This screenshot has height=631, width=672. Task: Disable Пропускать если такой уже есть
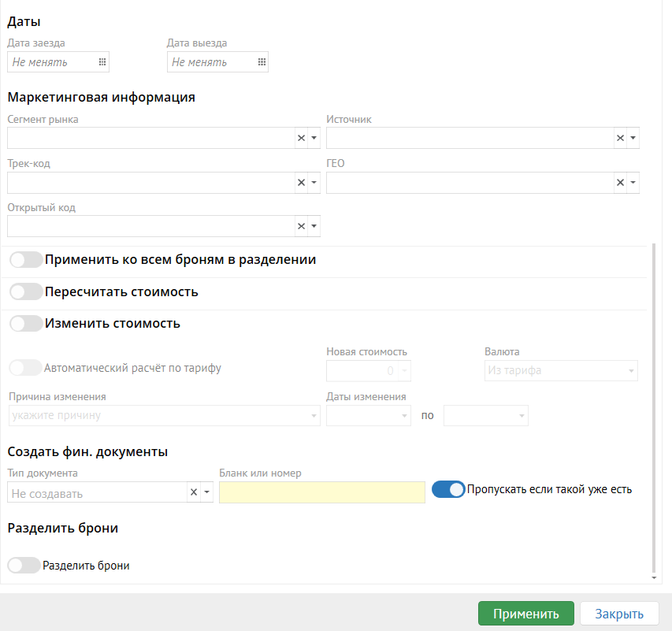point(448,490)
